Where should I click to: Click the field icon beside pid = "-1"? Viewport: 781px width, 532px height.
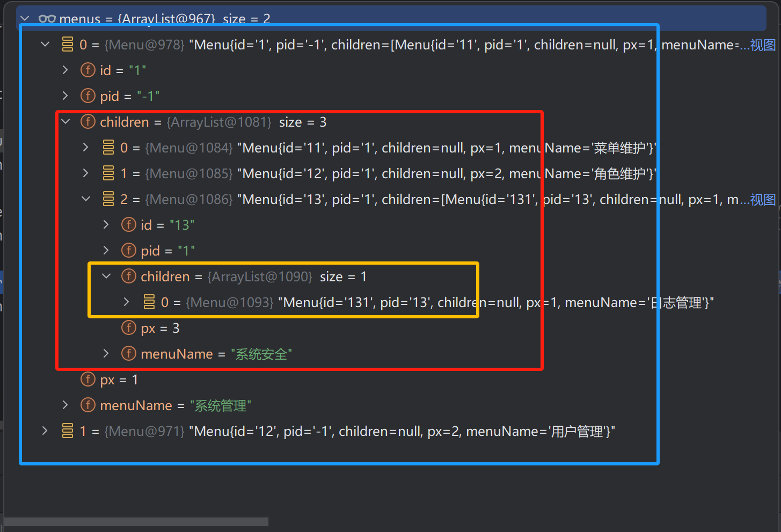coord(87,96)
